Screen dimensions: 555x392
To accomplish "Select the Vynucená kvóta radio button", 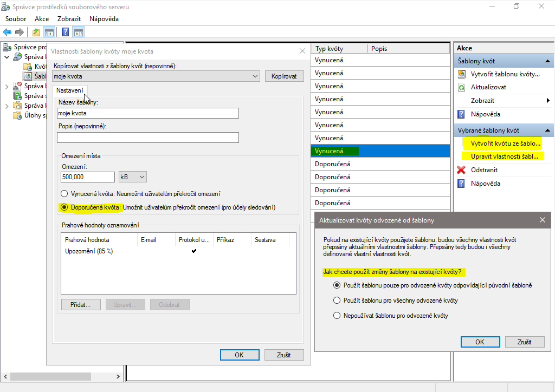I will click(64, 193).
